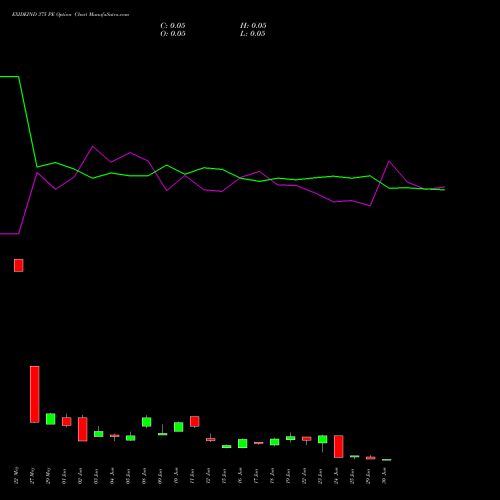
Task: Select the small candlestick for 30 Jun
Action: tap(387, 460)
